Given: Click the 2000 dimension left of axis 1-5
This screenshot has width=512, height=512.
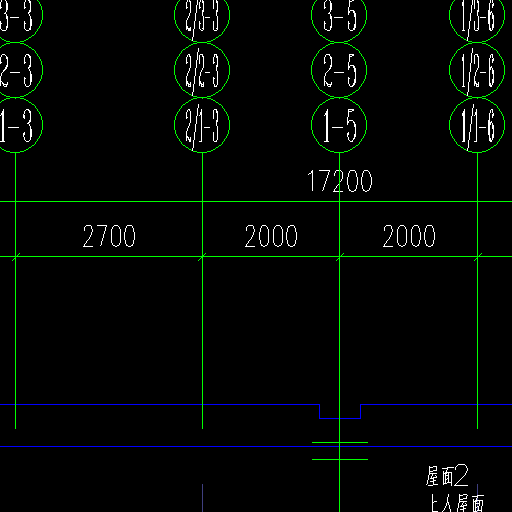Looking at the screenshot, I should (271, 236).
